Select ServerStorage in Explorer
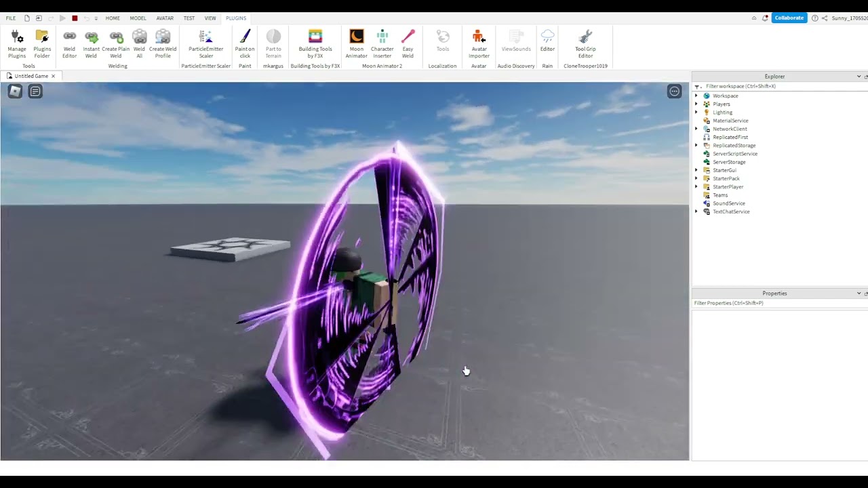The height and width of the screenshot is (488, 868). click(729, 162)
